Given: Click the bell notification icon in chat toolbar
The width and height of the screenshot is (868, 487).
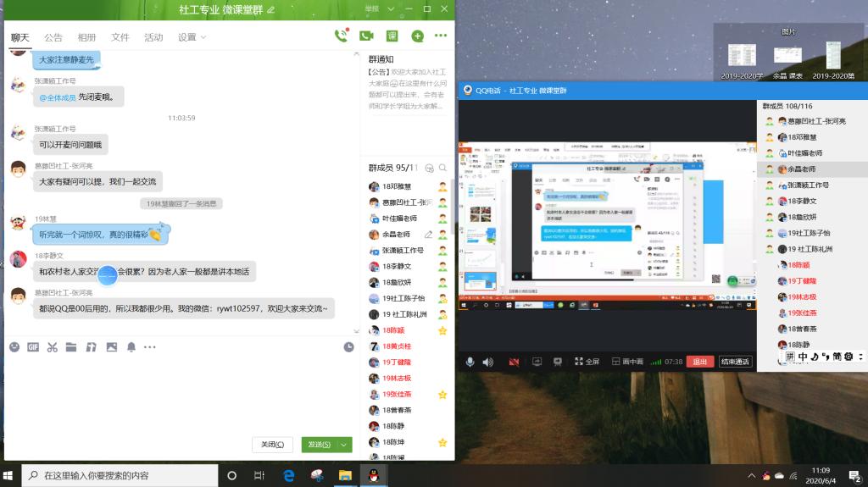Looking at the screenshot, I should click(131, 347).
